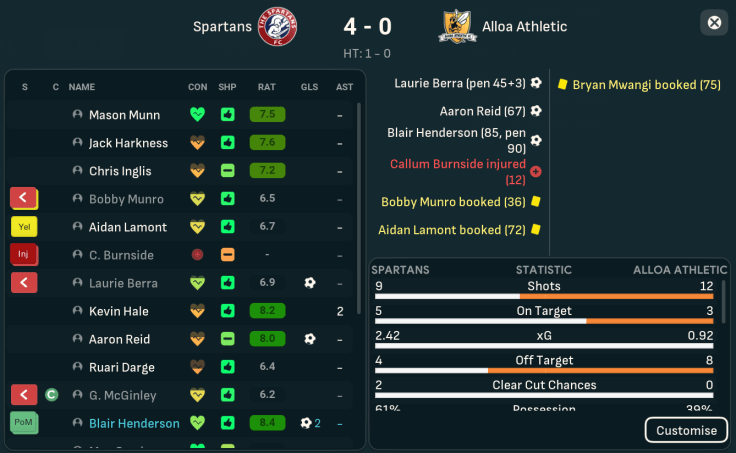Screen dimensions: 736x453
Task: Click the Customise button
Action: click(686, 430)
